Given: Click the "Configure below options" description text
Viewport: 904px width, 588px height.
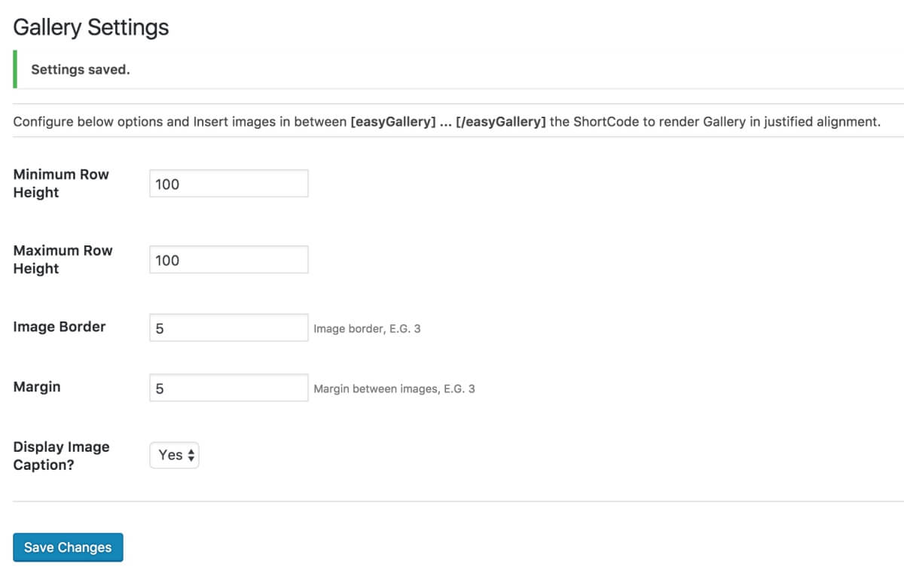Looking at the screenshot, I should [90, 121].
